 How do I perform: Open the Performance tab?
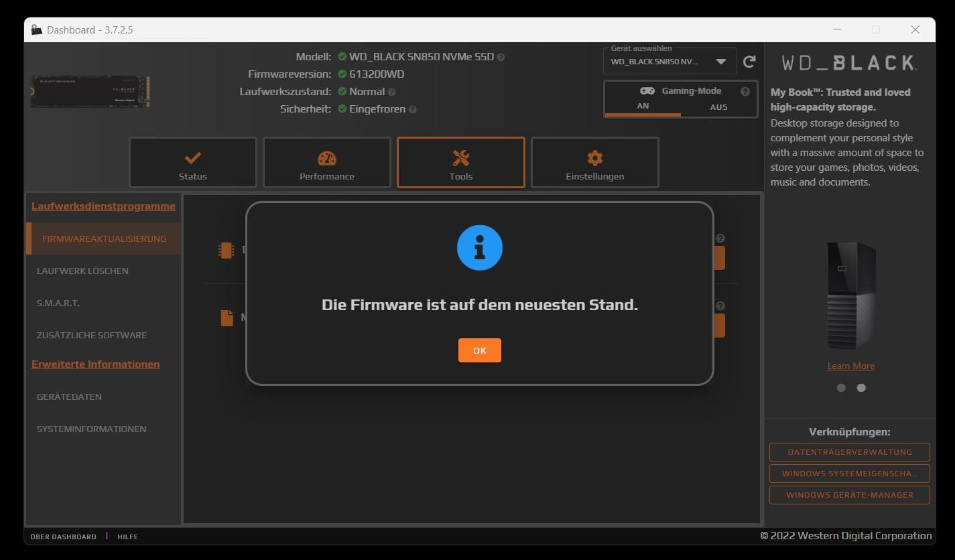(x=327, y=163)
